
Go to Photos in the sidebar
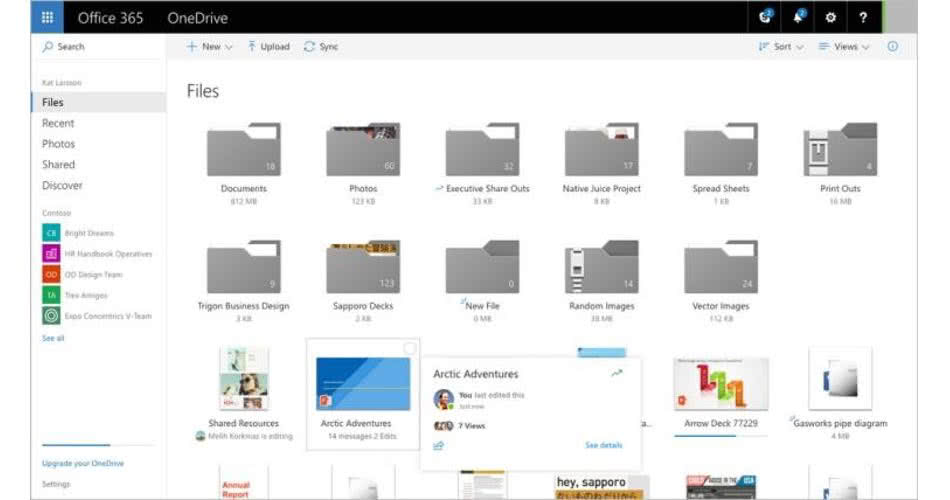click(x=58, y=144)
